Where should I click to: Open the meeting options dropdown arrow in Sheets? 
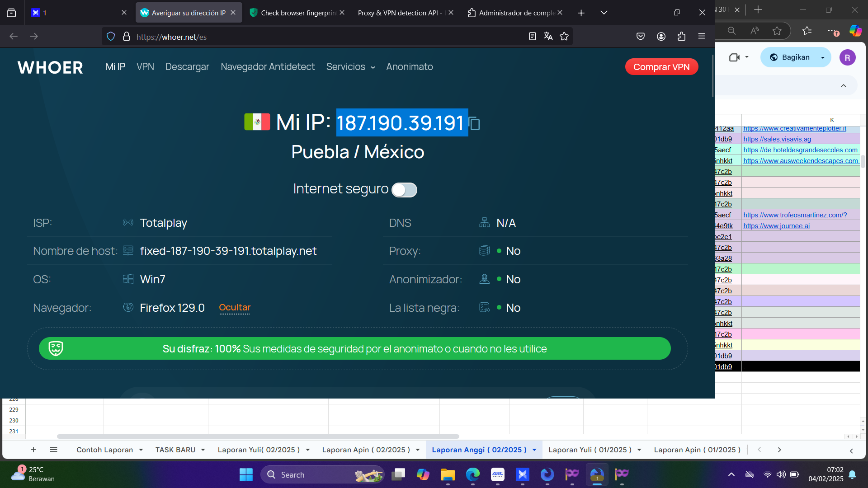click(747, 57)
